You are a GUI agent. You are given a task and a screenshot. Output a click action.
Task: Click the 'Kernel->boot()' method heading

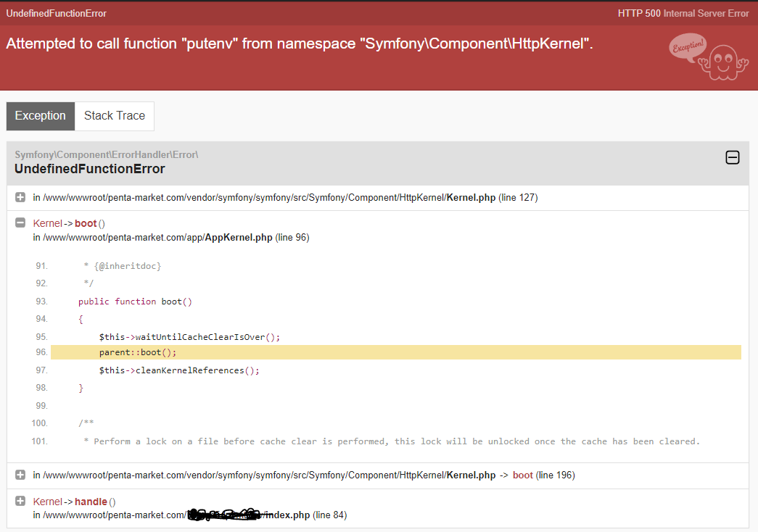click(69, 223)
